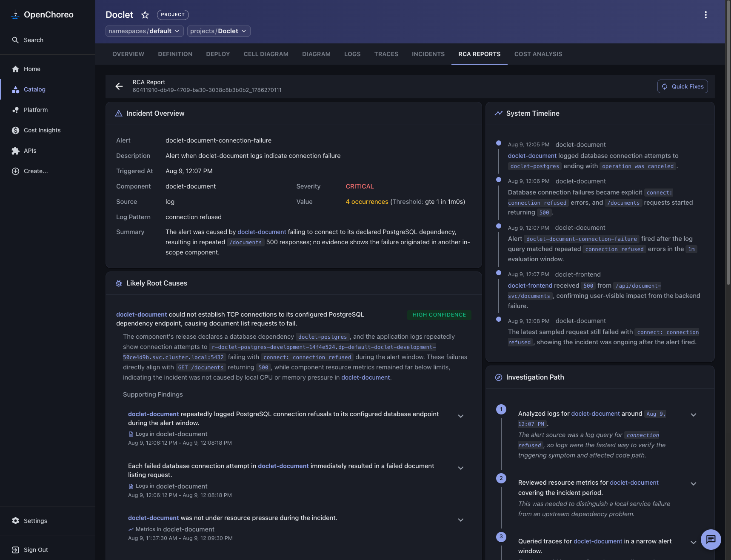The height and width of the screenshot is (560, 731).
Task: Click the PROJECT badge next to Doclet
Action: (173, 15)
